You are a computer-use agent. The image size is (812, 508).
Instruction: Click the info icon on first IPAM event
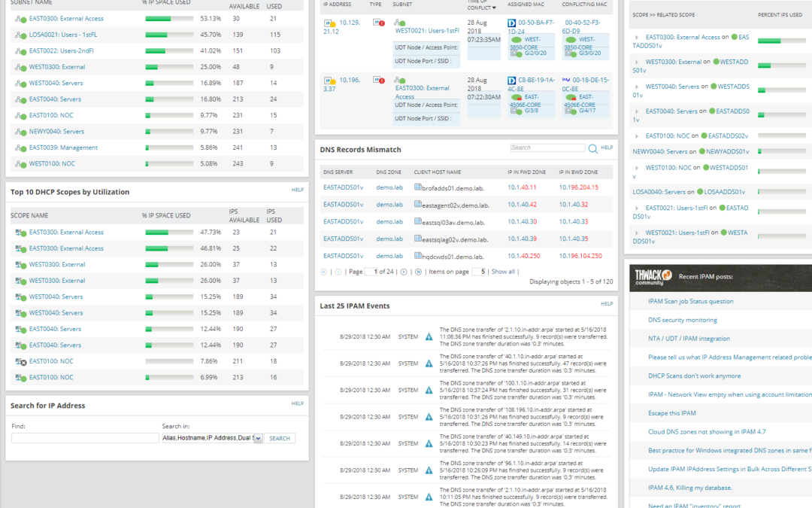[x=429, y=337]
